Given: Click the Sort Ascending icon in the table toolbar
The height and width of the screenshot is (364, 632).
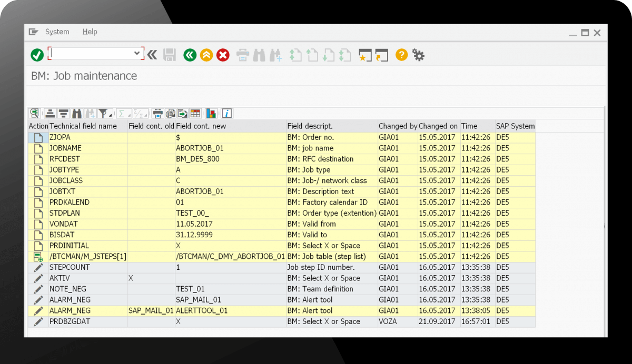Looking at the screenshot, I should pyautogui.click(x=51, y=113).
